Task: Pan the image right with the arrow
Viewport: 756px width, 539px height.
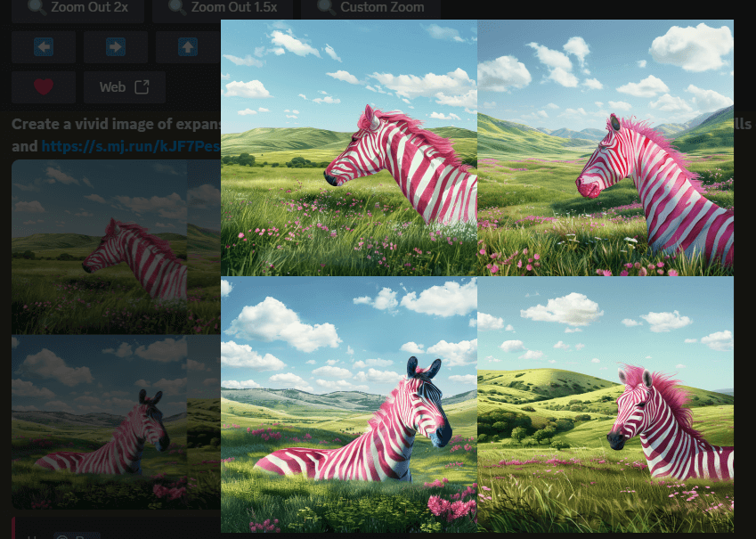Action: tap(115, 47)
